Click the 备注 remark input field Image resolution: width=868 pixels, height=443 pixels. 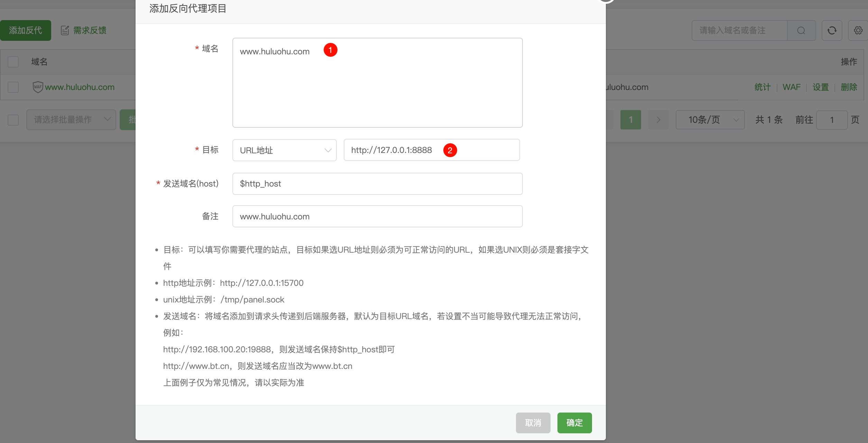[377, 216]
